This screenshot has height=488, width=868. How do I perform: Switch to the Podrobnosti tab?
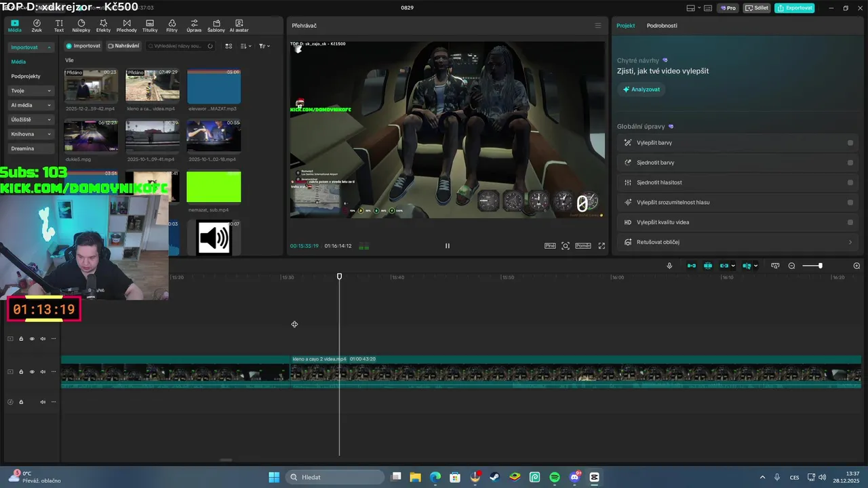click(x=662, y=26)
